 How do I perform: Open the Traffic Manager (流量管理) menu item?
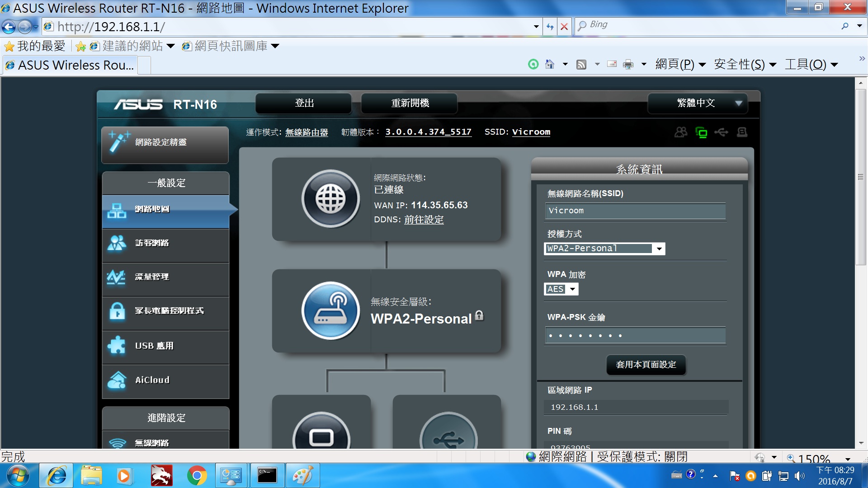(165, 279)
